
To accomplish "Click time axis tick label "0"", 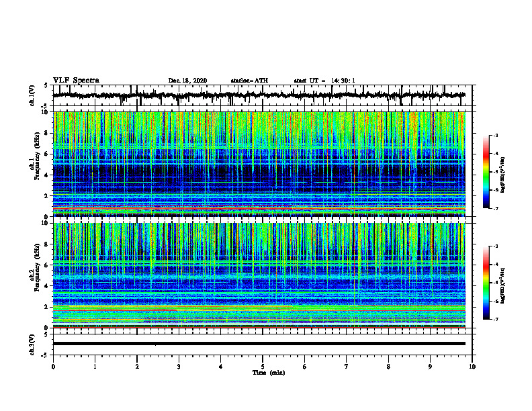I will pyautogui.click(x=53, y=367).
